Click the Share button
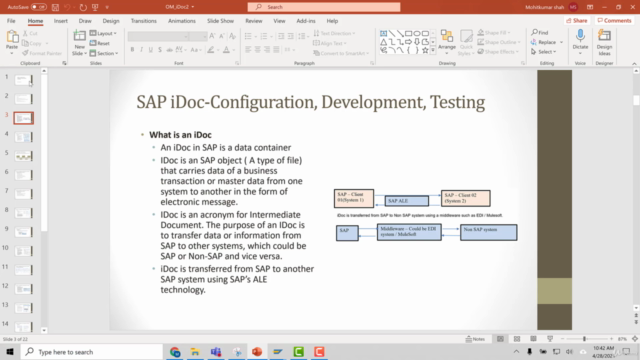Viewport: 640px width, 360px height. (x=577, y=20)
